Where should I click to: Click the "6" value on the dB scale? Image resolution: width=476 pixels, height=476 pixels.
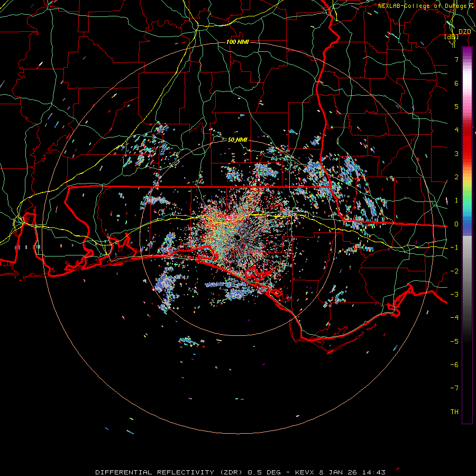(456, 83)
